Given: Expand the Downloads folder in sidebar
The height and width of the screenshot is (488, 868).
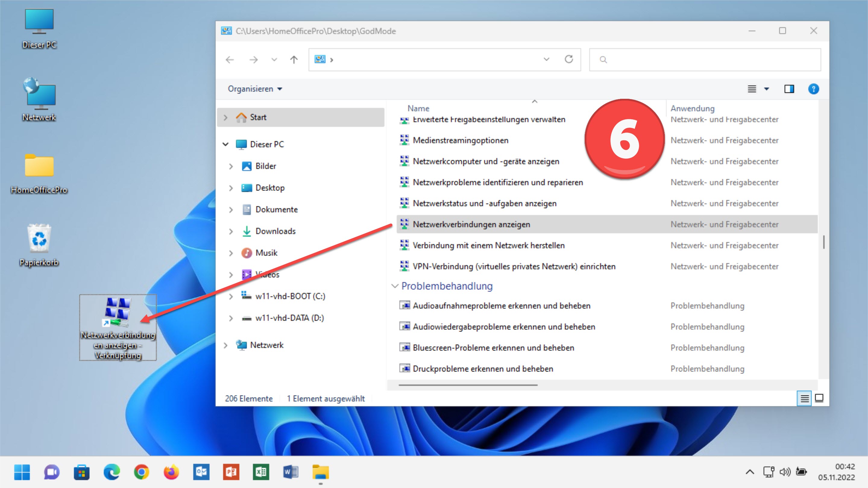Looking at the screenshot, I should point(231,231).
